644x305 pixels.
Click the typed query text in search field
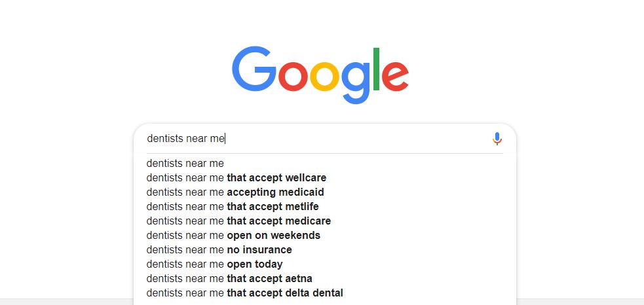click(185, 139)
